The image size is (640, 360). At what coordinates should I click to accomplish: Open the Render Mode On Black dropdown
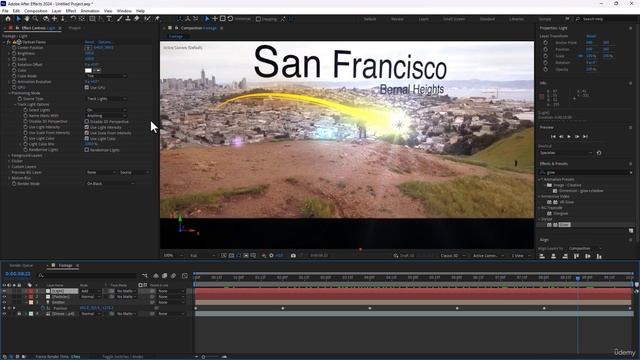110,184
